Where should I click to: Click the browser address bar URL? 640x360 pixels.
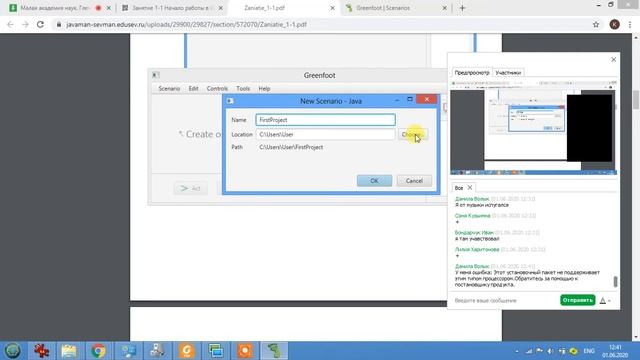point(187,24)
